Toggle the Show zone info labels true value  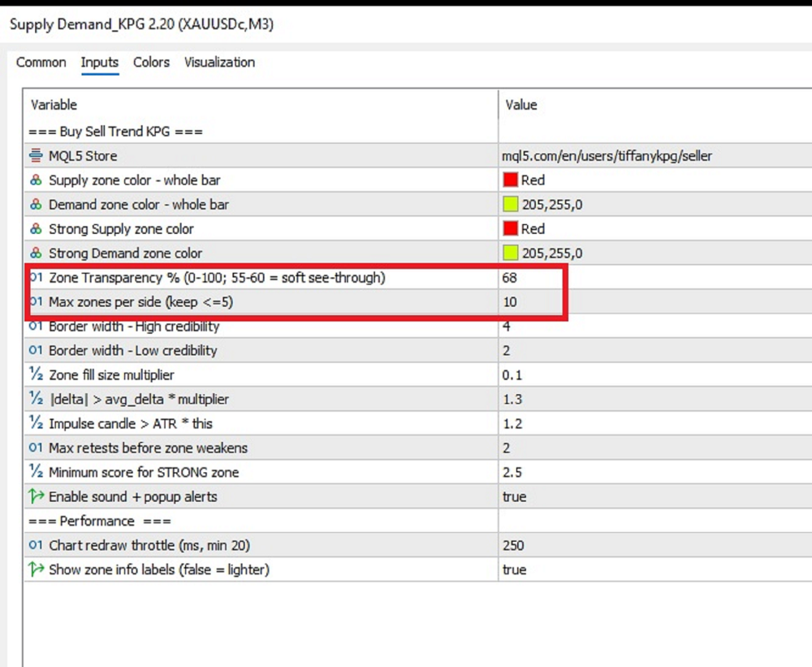click(514, 570)
